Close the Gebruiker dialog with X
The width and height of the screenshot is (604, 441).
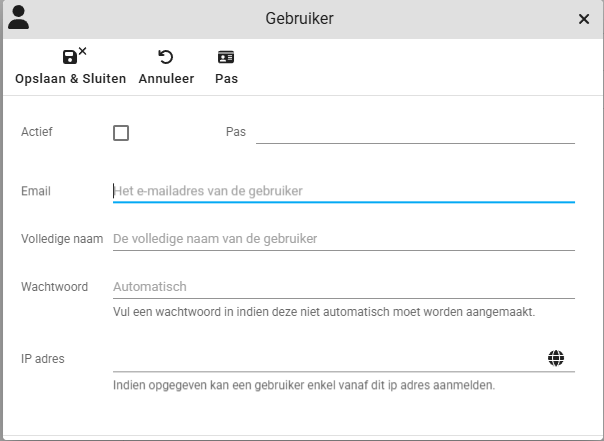[x=584, y=19]
